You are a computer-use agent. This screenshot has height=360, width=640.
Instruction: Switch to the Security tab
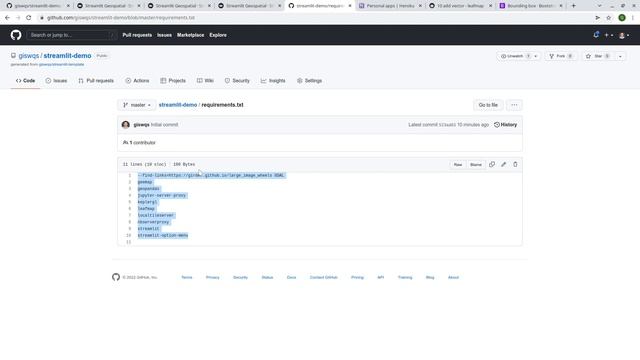(237, 81)
